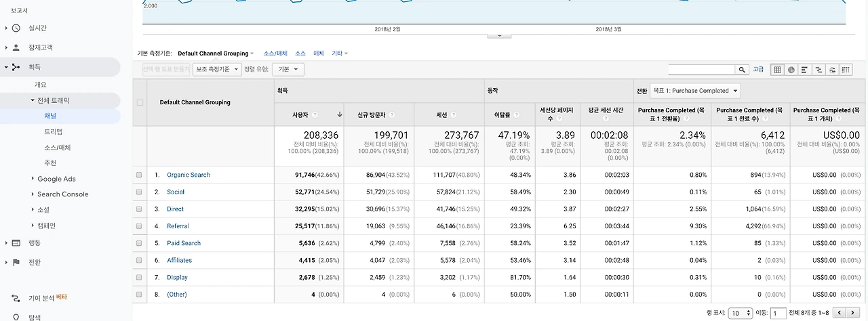The width and height of the screenshot is (868, 321).
Task: Open the Default Channel Grouping dimension dropdown
Action: [x=216, y=53]
